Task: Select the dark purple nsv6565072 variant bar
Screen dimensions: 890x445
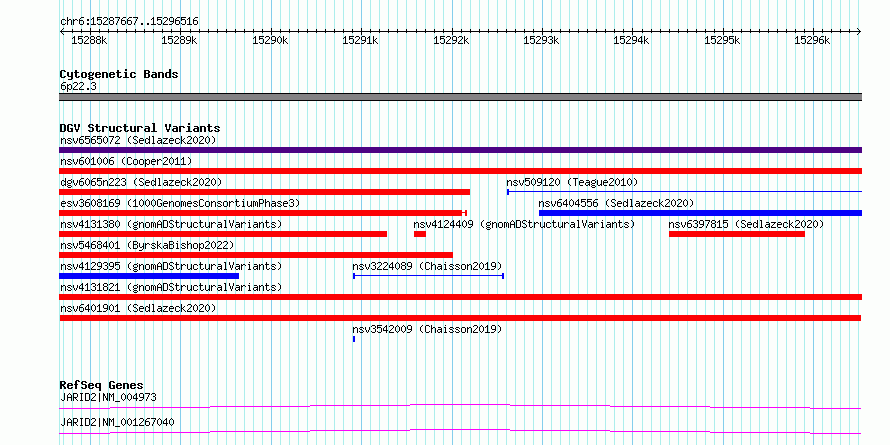Action: point(460,150)
